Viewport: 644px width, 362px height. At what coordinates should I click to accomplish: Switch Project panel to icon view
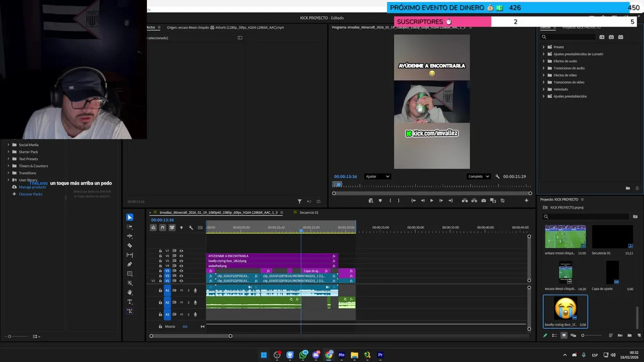[x=563, y=335]
